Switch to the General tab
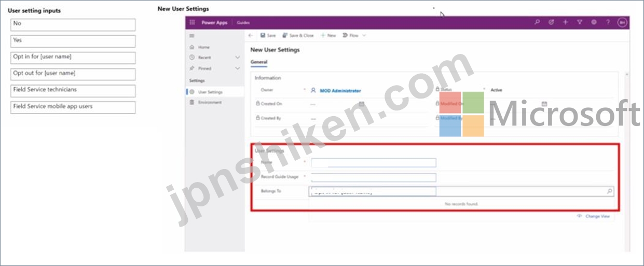 [258, 62]
